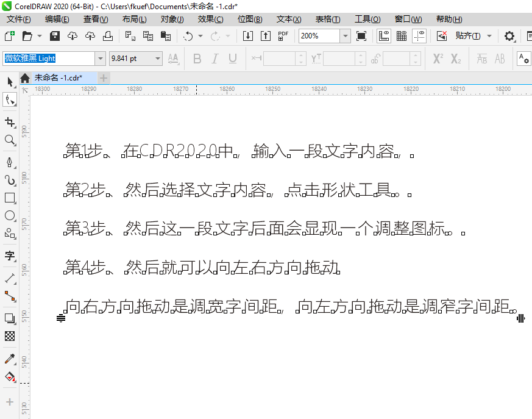Open the 贴齐 snap-to dropdown
Viewport: 532px width, 419px height.
489,35
